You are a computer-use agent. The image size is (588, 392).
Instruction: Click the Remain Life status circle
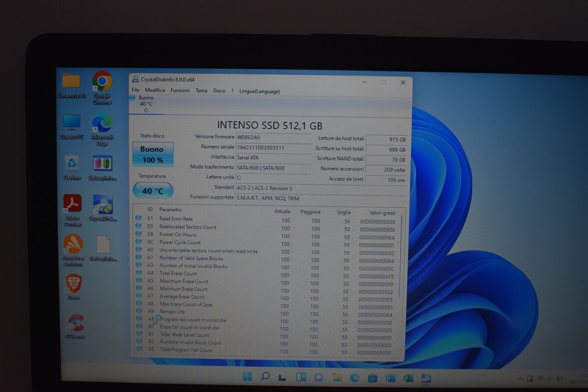point(139,311)
